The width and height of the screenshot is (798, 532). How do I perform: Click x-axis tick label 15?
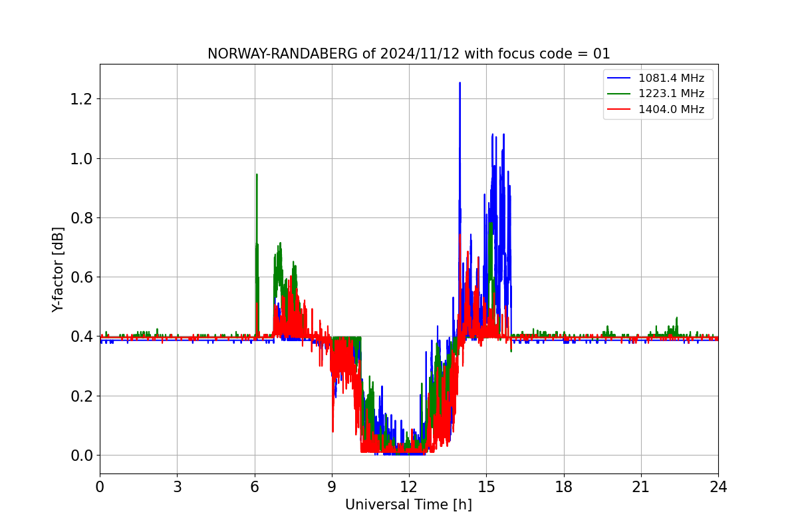(x=486, y=487)
